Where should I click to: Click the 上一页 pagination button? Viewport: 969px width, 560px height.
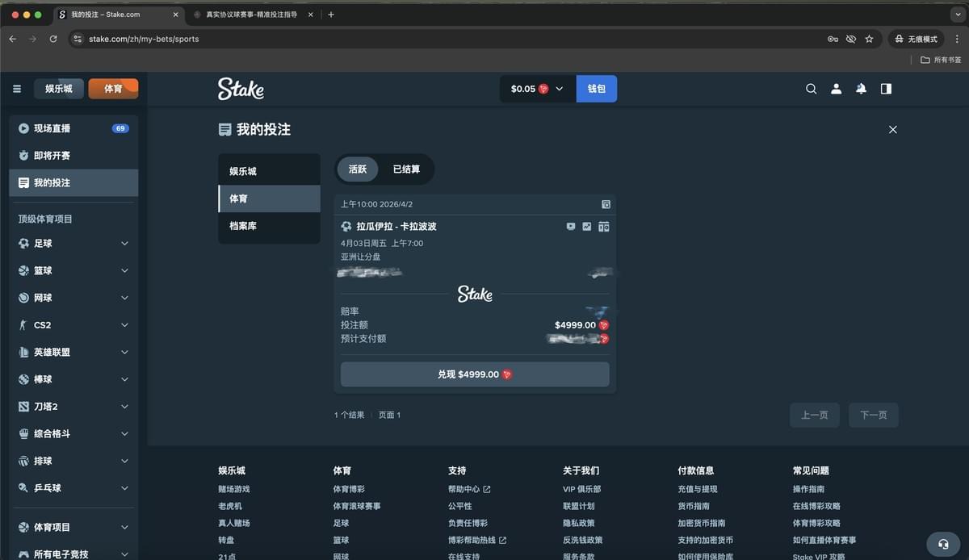(815, 415)
